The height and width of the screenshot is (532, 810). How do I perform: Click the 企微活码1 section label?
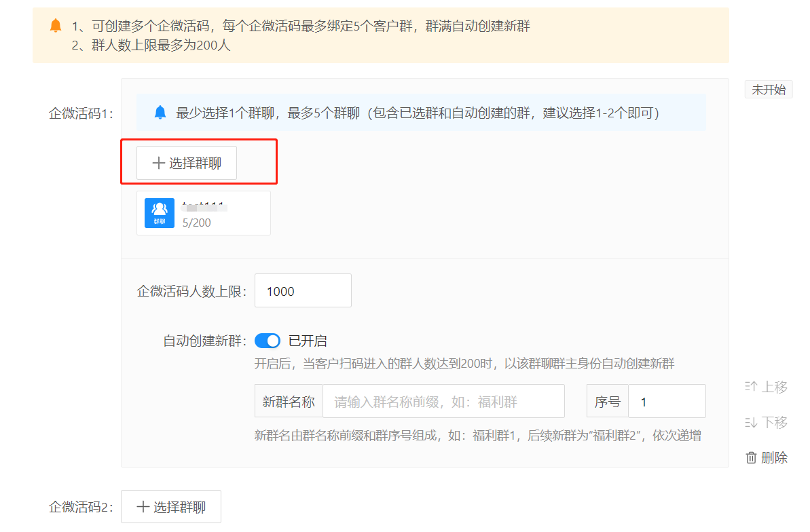tap(79, 113)
